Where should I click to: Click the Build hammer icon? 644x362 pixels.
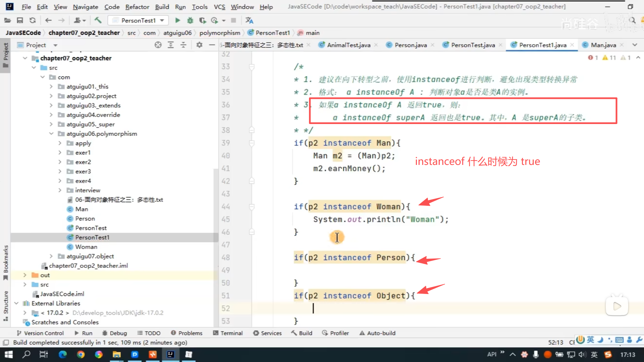click(98, 20)
